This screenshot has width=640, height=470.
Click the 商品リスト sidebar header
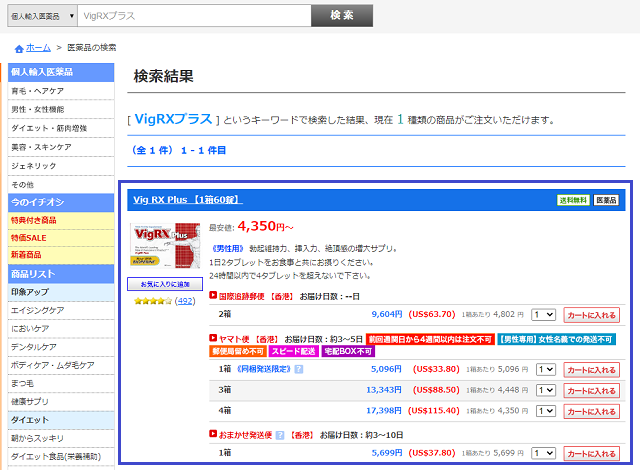[x=61, y=274]
